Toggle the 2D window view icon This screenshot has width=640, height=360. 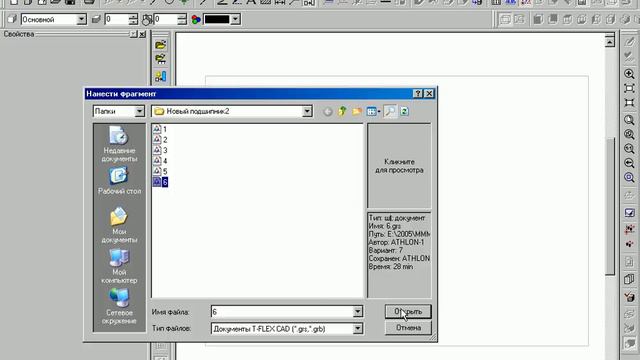(505, 19)
